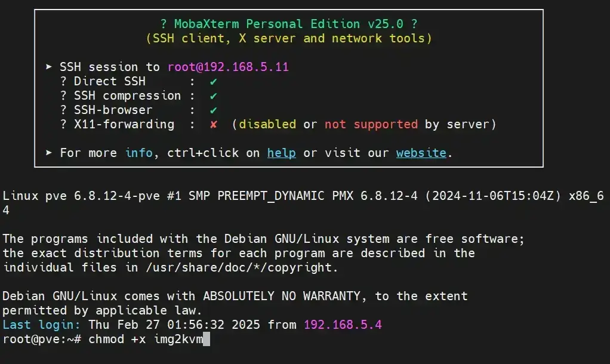
Task: Click the magenta root@192.168.5.11 address
Action: click(228, 67)
